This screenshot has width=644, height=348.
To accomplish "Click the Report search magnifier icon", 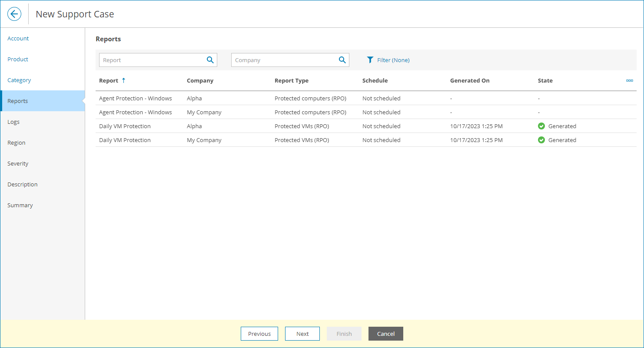I will click(210, 60).
